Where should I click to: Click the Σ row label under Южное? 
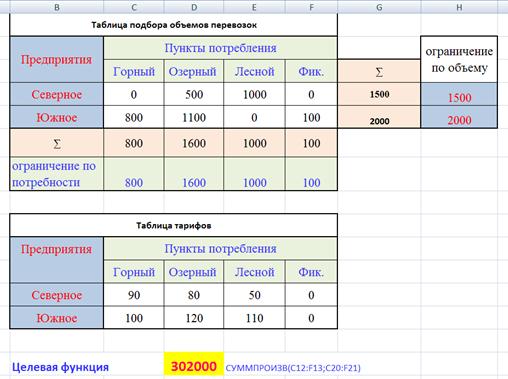coord(57,143)
